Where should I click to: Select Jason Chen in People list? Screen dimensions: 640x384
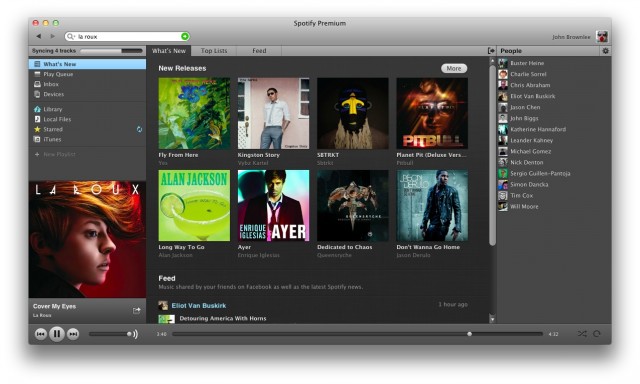point(525,107)
